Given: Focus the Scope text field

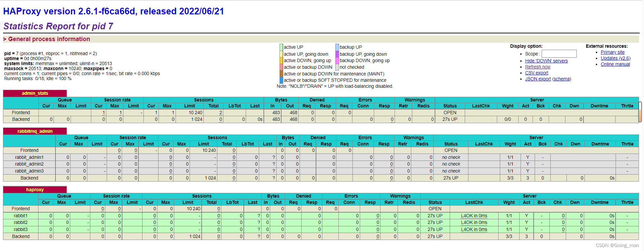Looking at the screenshot, I should tap(559, 54).
